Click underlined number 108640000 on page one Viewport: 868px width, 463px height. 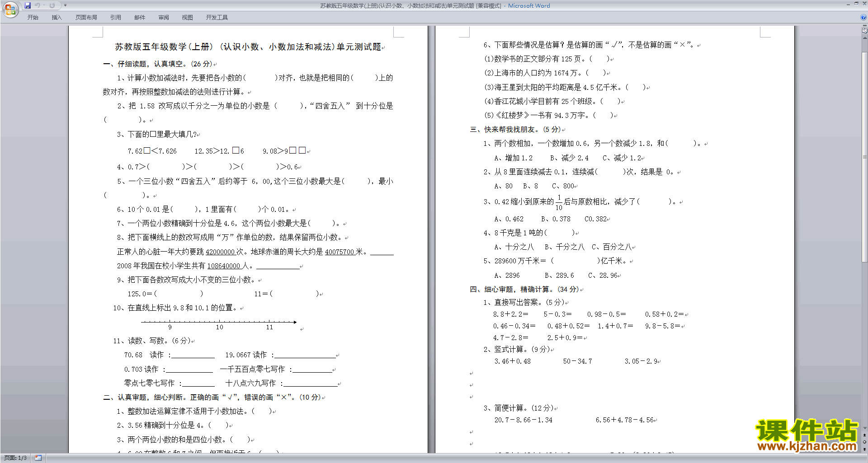(x=223, y=266)
